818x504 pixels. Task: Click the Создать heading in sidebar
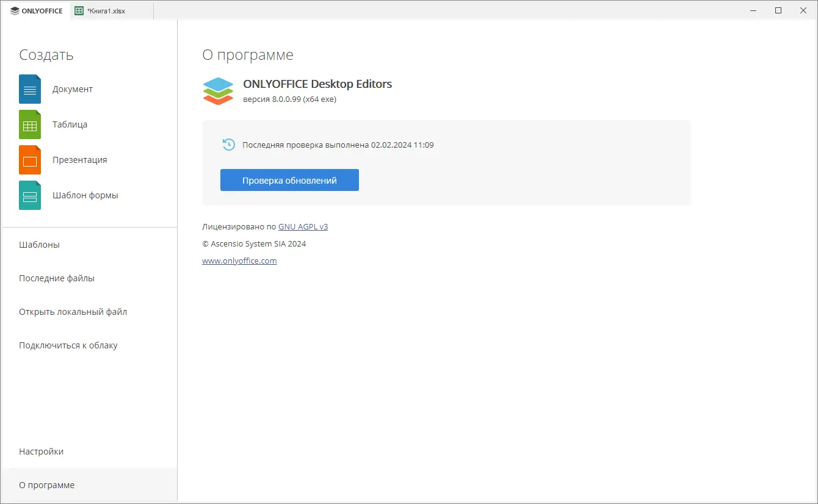pos(46,55)
